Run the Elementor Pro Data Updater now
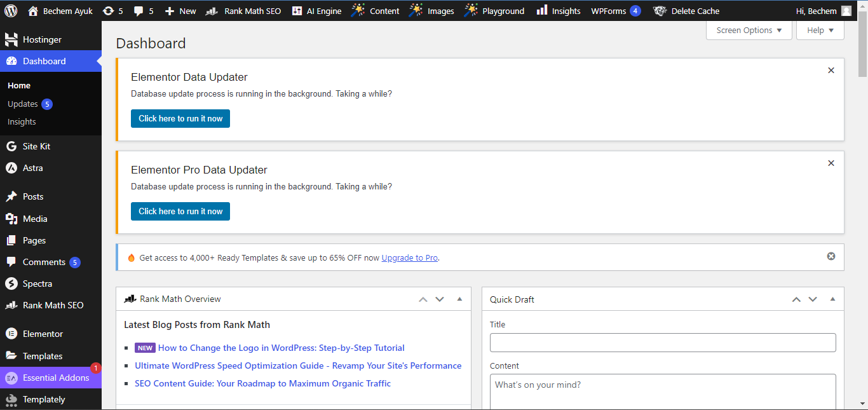The width and height of the screenshot is (868, 410). tap(180, 211)
